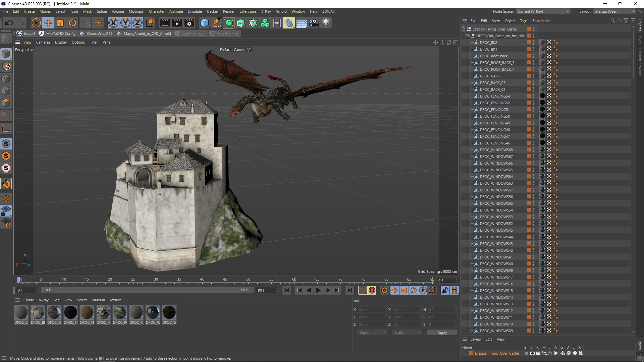
Task: Click the Apply button in coordinates panel
Action: coord(442,333)
